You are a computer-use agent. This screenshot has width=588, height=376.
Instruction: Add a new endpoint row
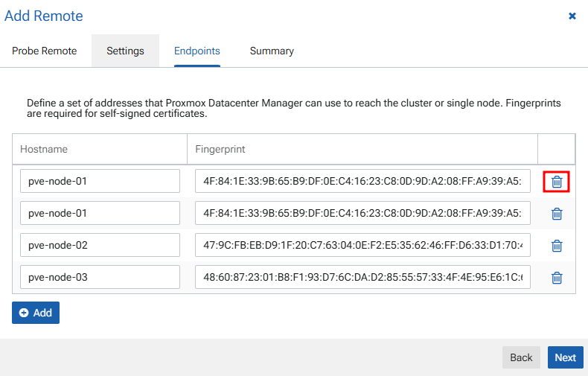click(x=36, y=313)
